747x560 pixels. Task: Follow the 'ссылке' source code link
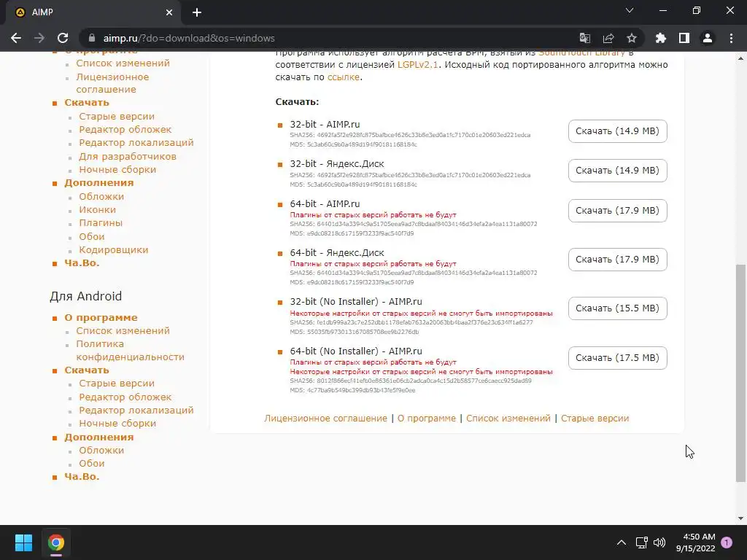click(343, 77)
